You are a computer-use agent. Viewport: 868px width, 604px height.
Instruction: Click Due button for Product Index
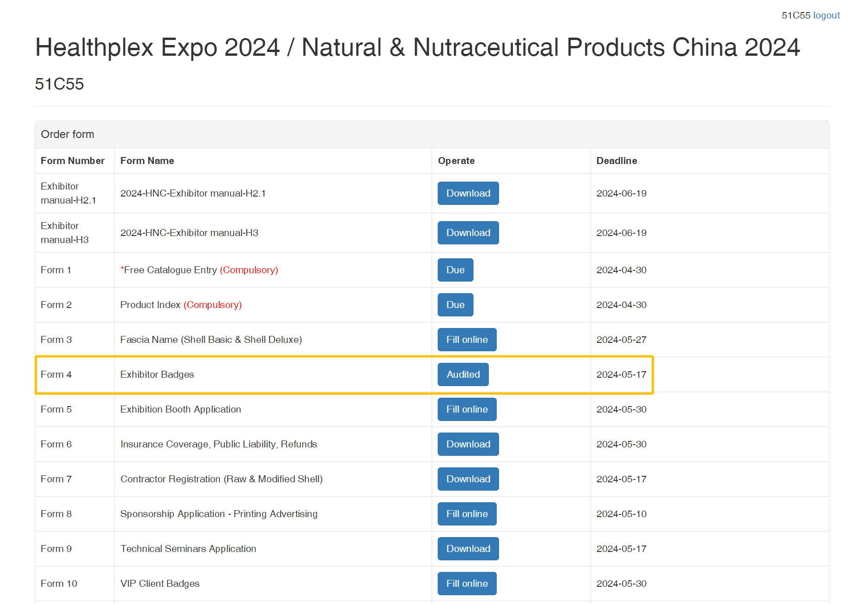(455, 305)
